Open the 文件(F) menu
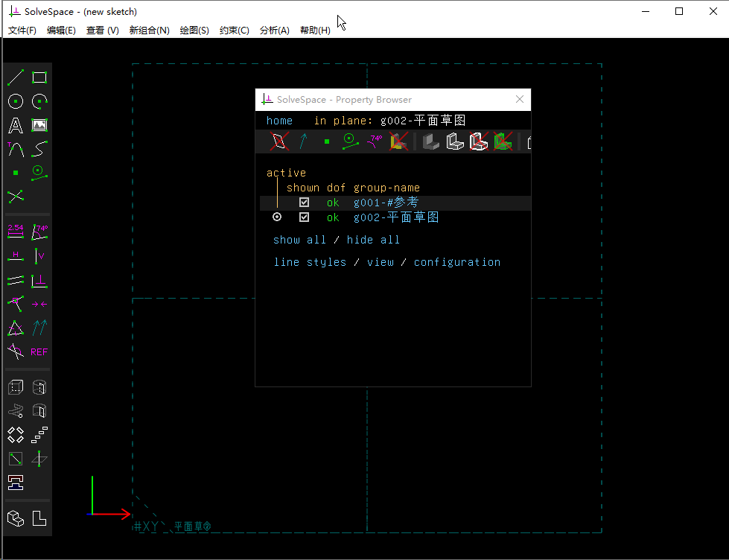 point(22,31)
